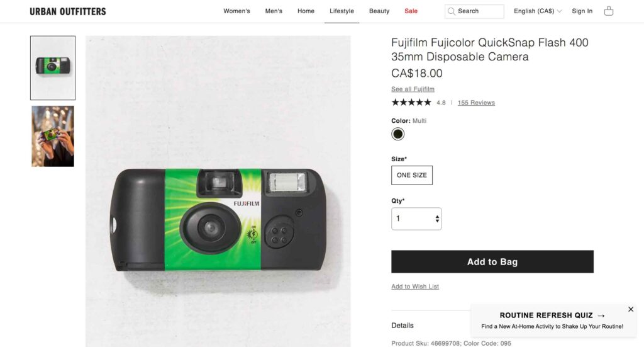Click See all Fujifilm link
644x347 pixels.
pos(413,89)
